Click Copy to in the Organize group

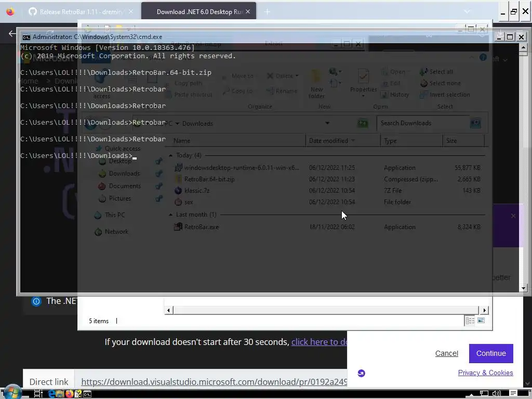tap(238, 91)
